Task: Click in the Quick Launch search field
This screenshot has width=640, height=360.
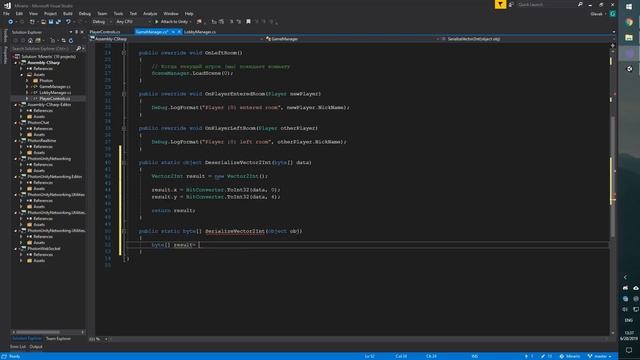Action: (x=546, y=4)
